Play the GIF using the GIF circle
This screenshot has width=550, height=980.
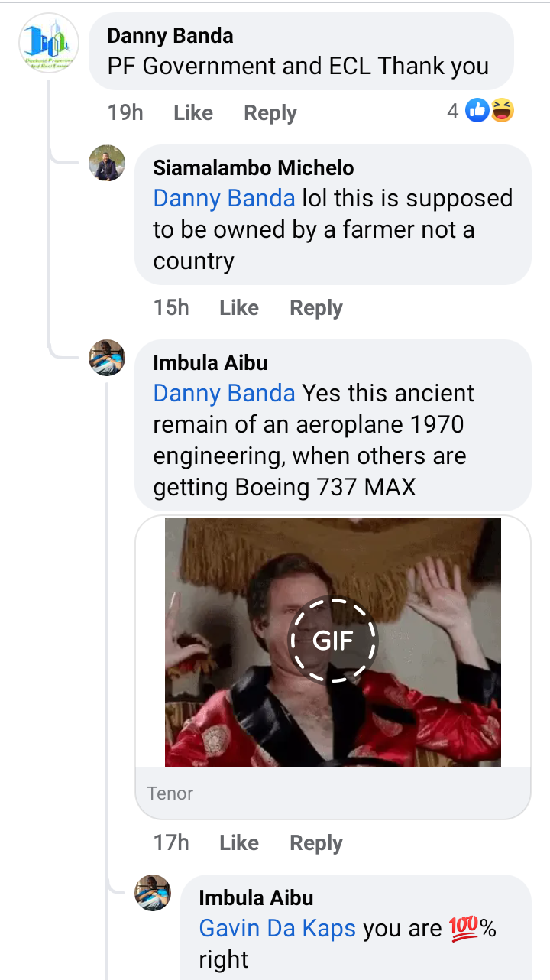coord(333,641)
